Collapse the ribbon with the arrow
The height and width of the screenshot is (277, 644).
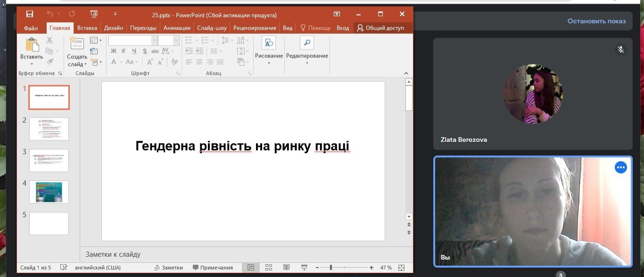click(x=406, y=73)
